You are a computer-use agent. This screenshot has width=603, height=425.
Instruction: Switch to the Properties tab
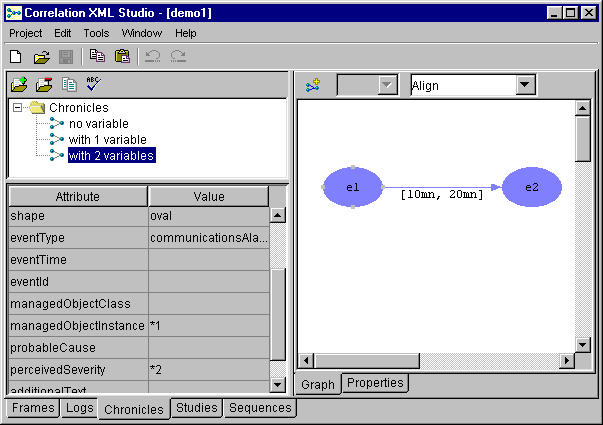pos(375,383)
